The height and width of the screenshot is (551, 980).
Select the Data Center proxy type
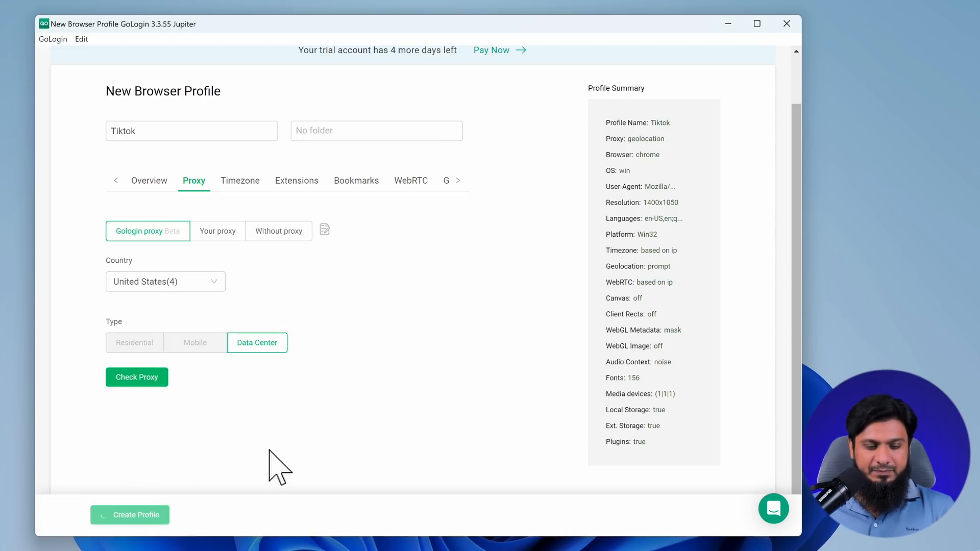pyautogui.click(x=256, y=342)
